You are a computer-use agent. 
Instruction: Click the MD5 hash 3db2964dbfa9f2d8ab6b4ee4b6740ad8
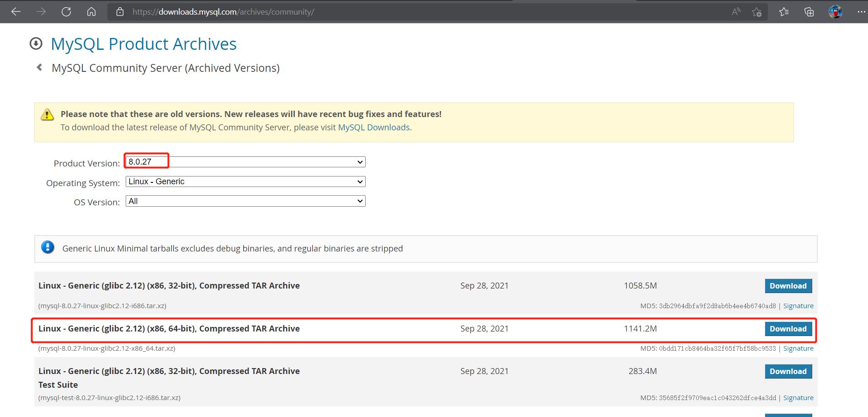pos(717,306)
